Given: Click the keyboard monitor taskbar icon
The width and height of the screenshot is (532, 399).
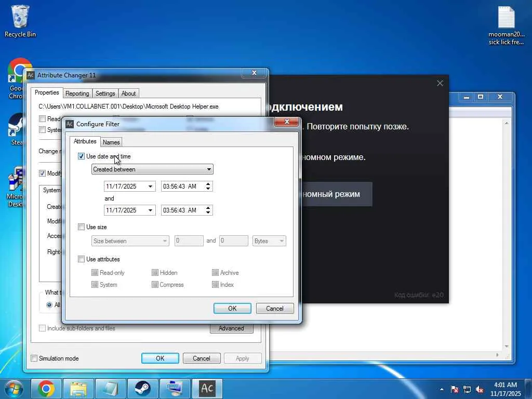Looking at the screenshot, I should pyautogui.click(x=175, y=389).
